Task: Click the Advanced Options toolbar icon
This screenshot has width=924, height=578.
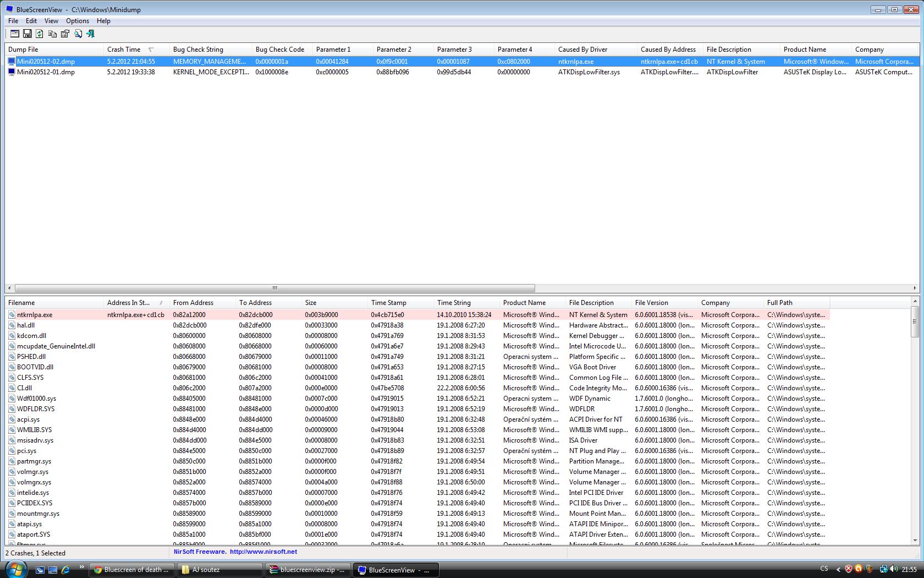Action: click(x=14, y=34)
